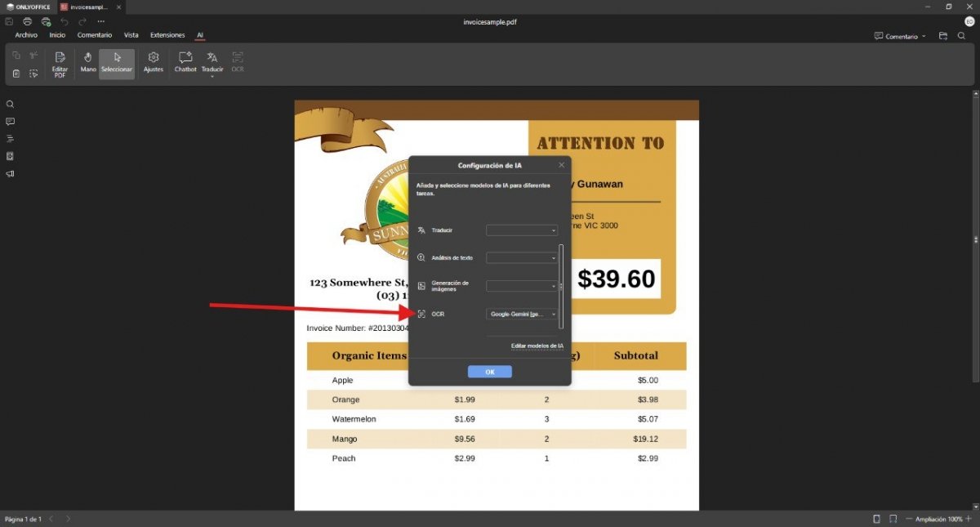980x527 pixels.
Task: Expand the Análisis de texto model dropdown
Action: tap(522, 257)
